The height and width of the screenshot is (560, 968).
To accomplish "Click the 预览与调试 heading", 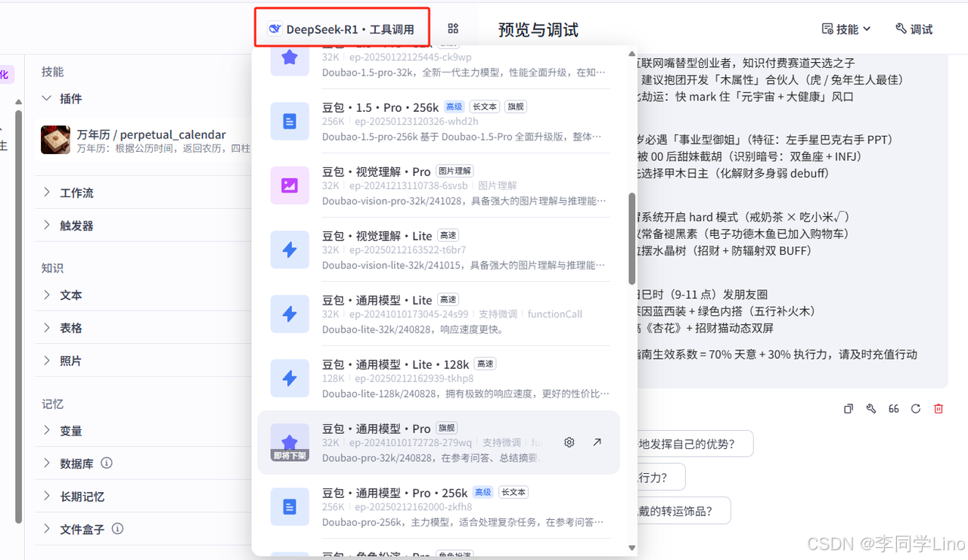I will (538, 29).
